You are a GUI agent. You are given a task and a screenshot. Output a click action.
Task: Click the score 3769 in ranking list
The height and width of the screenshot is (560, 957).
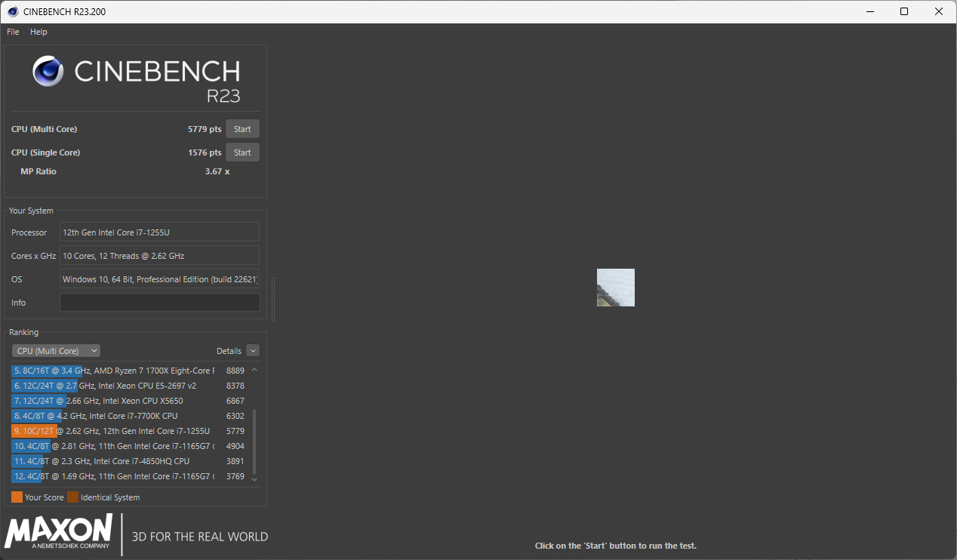click(x=235, y=476)
